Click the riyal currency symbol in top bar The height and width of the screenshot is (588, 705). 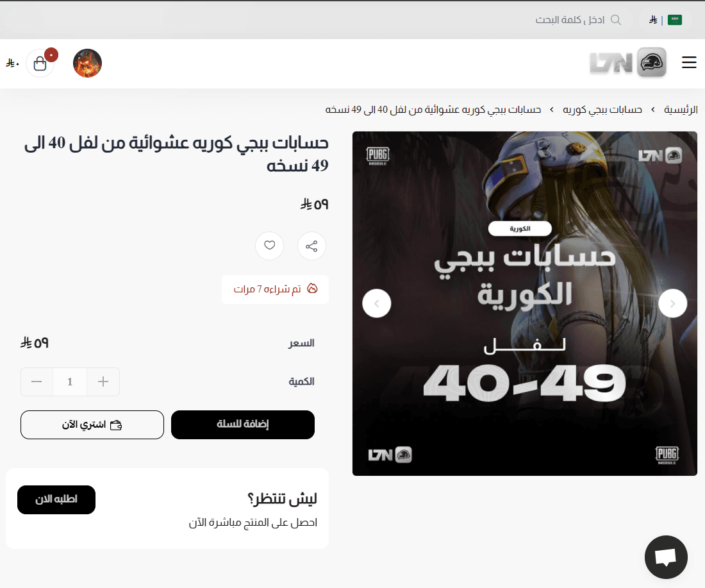tap(653, 20)
